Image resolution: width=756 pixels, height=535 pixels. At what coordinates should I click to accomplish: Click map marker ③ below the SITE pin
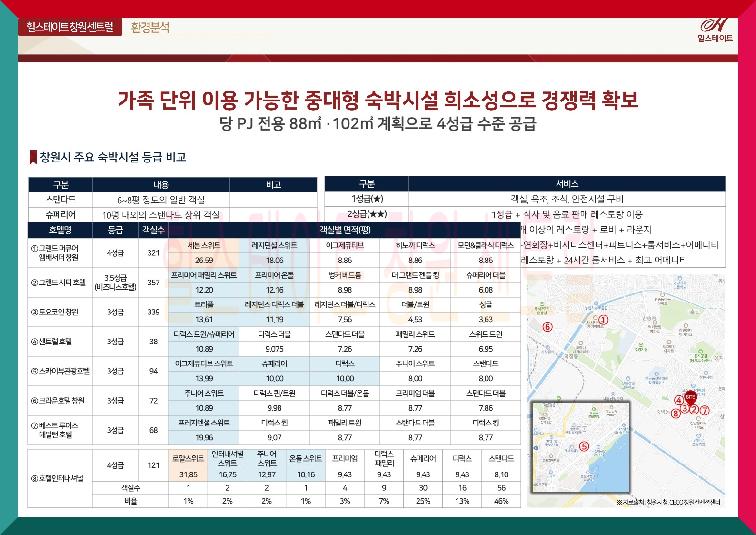click(685, 409)
